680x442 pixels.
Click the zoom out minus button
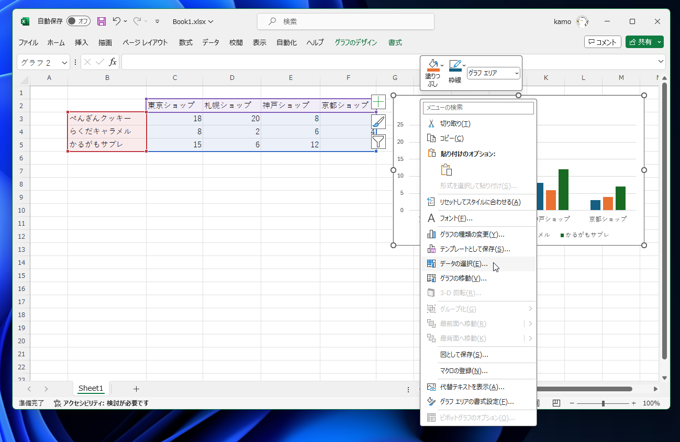572,403
